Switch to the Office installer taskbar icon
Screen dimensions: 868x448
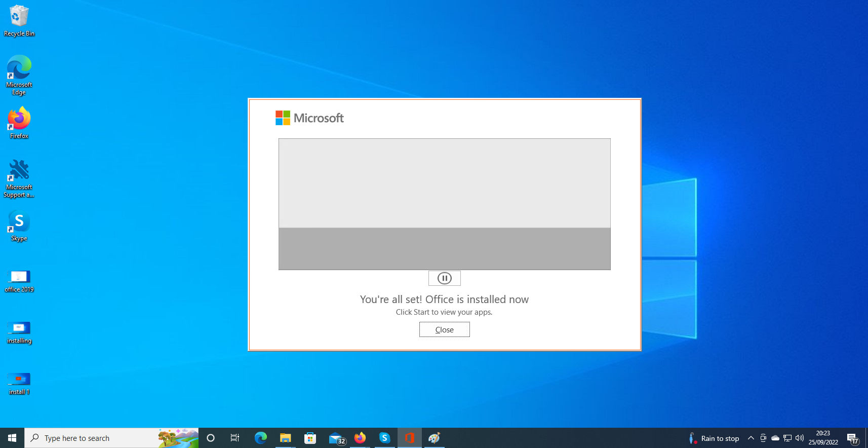[410, 438]
